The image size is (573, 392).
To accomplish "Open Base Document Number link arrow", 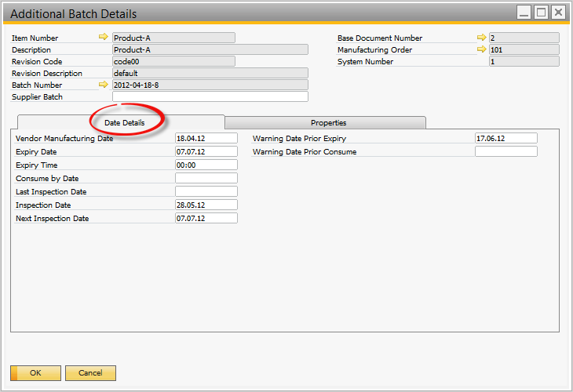I will 481,38.
